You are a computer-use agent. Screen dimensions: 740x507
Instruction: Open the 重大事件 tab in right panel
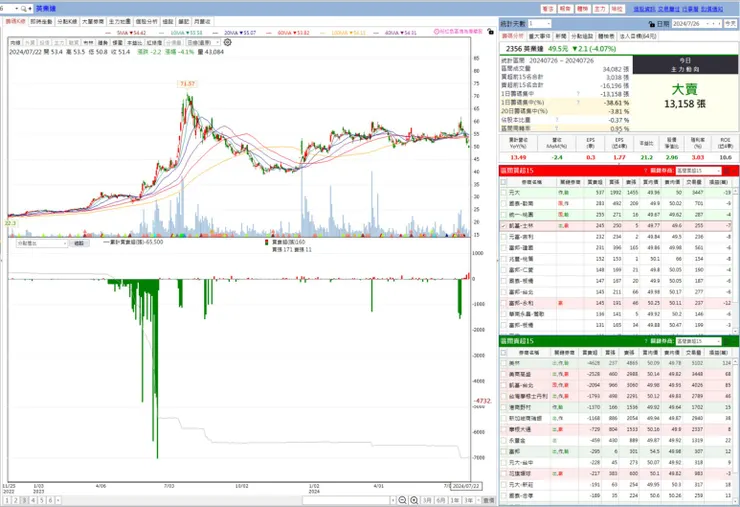pos(539,36)
